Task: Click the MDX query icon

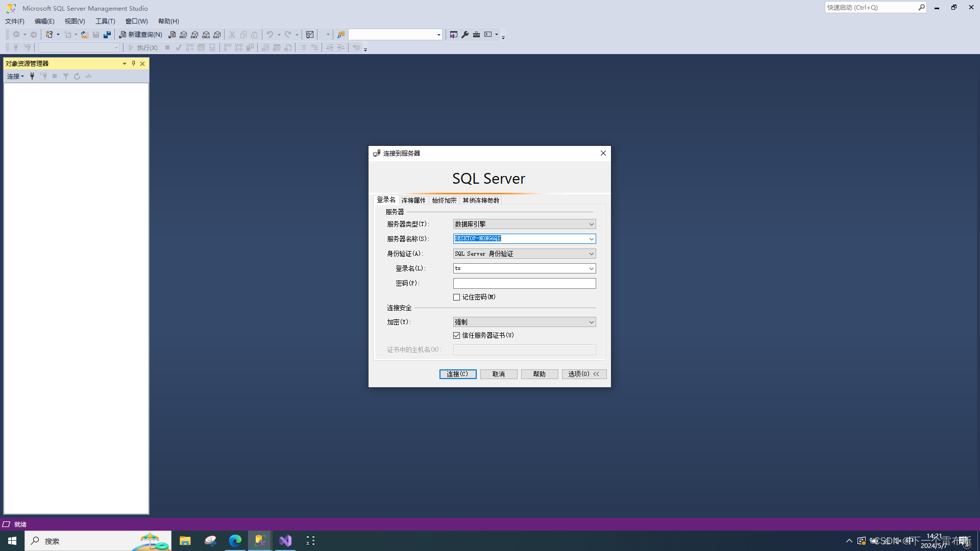Action: click(x=183, y=35)
